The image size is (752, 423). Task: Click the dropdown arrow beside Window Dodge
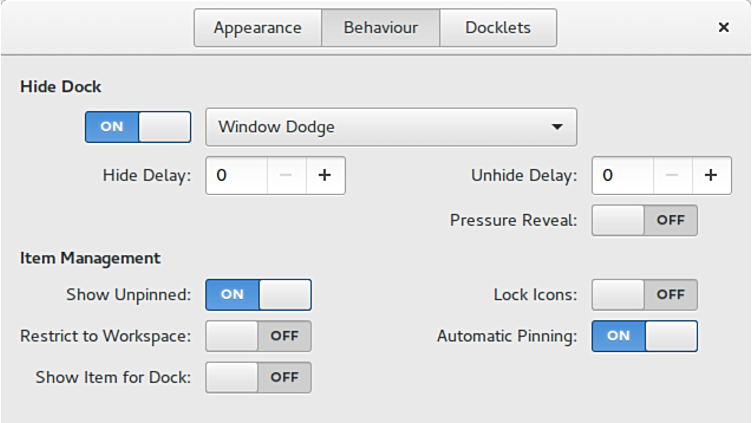pyautogui.click(x=556, y=127)
